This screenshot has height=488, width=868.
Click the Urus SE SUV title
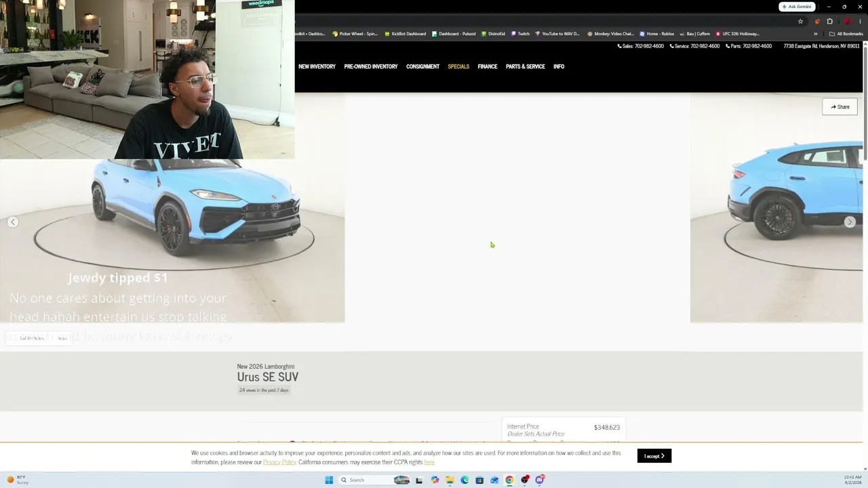(268, 377)
